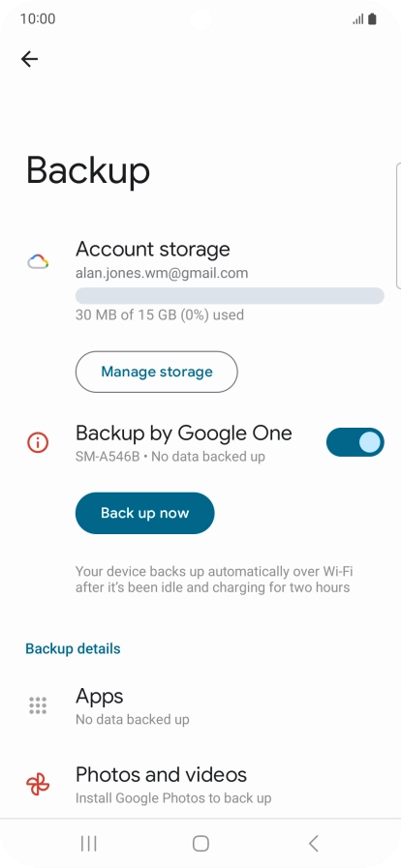Open recent apps navigation button
401x868 pixels.
coord(88,843)
